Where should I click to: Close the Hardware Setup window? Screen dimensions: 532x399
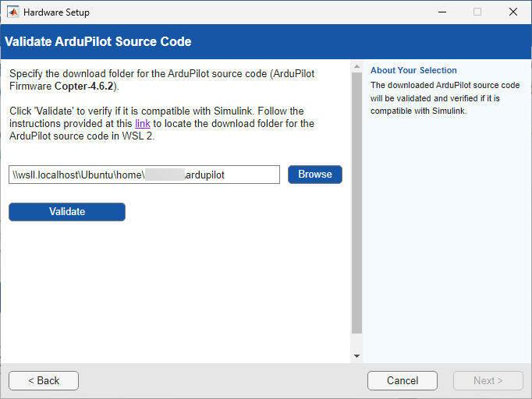point(512,12)
